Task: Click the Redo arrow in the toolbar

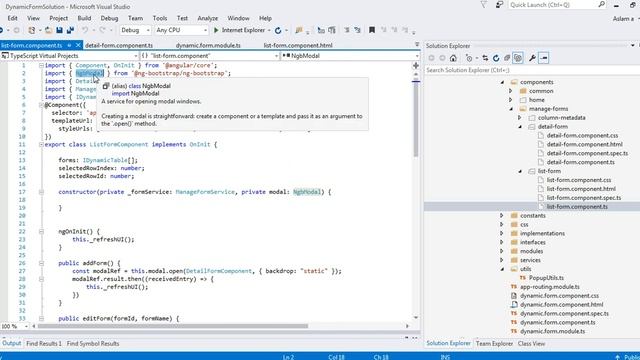Action: [102, 30]
